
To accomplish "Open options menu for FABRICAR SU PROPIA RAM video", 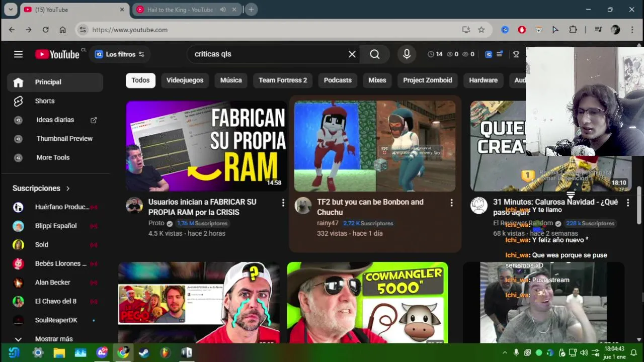I will [283, 203].
